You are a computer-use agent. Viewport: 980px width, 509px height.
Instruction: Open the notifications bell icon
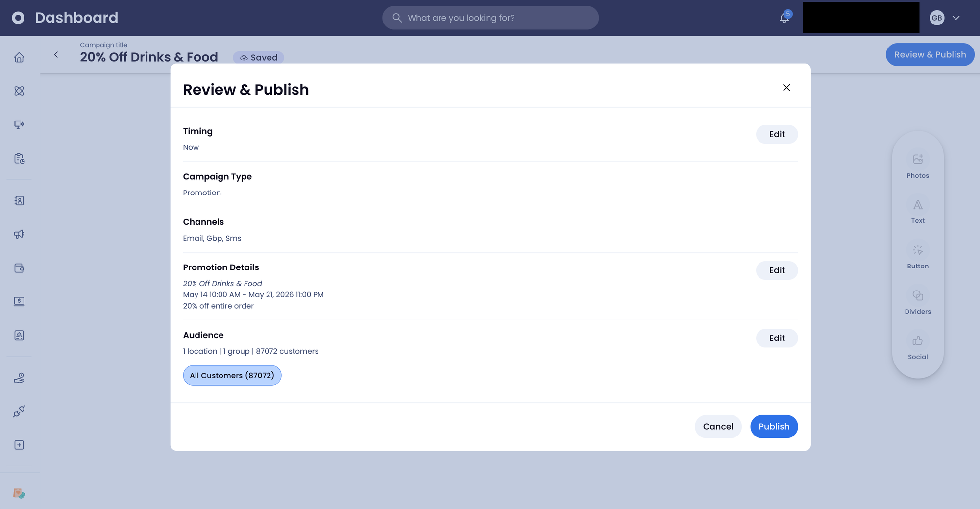[784, 18]
